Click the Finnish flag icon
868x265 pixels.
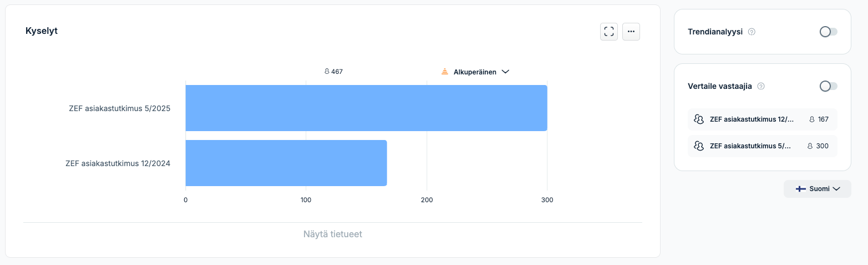[801, 189]
